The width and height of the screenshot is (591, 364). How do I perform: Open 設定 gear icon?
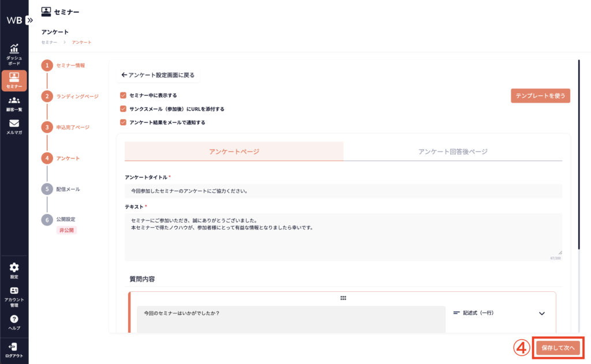[x=14, y=267]
